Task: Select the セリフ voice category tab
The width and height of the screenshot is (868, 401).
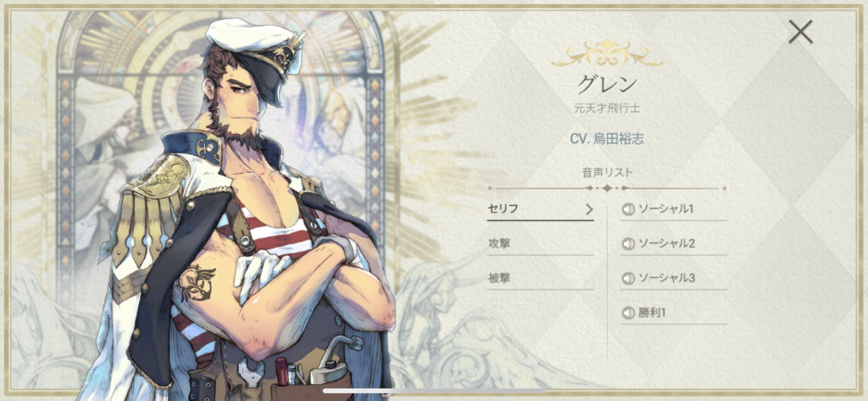Action: [540, 209]
